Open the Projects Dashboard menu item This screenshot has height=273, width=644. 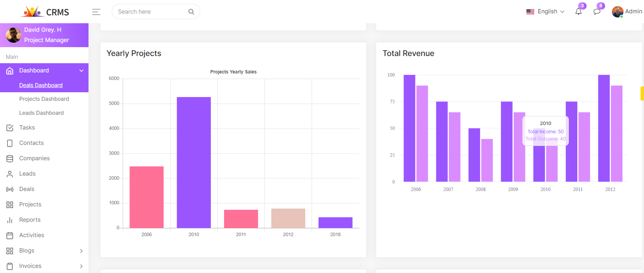(44, 99)
